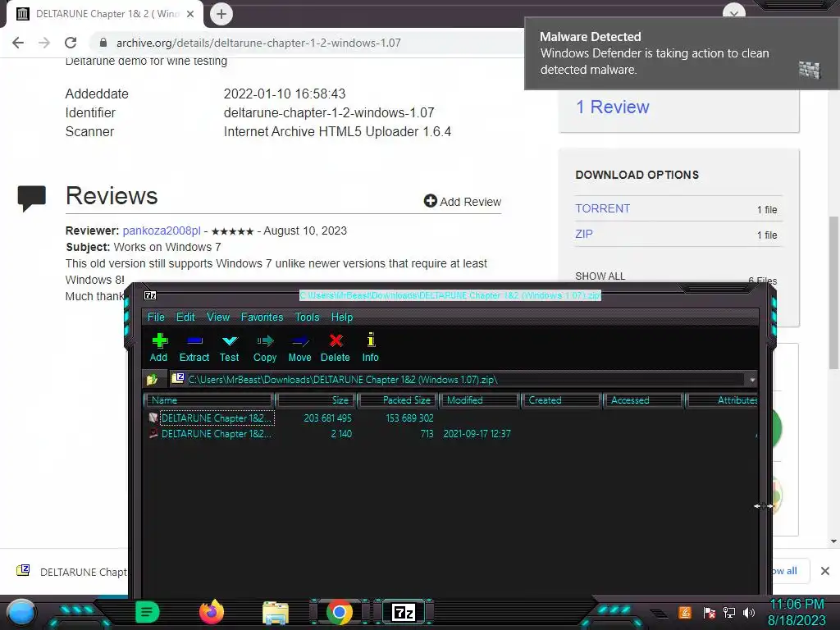The height and width of the screenshot is (630, 840).
Task: Open reviewer pankoza2008pl profile
Action: [162, 231]
